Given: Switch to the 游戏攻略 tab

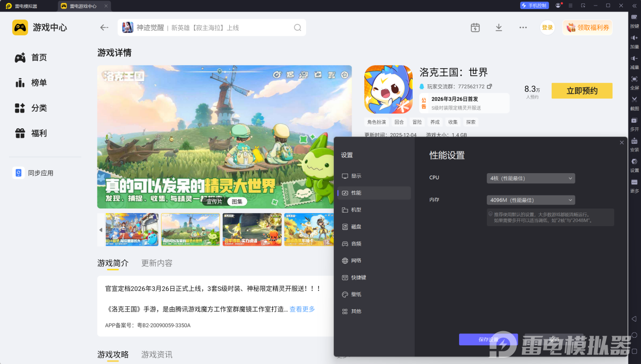Looking at the screenshot, I should coord(113,354).
